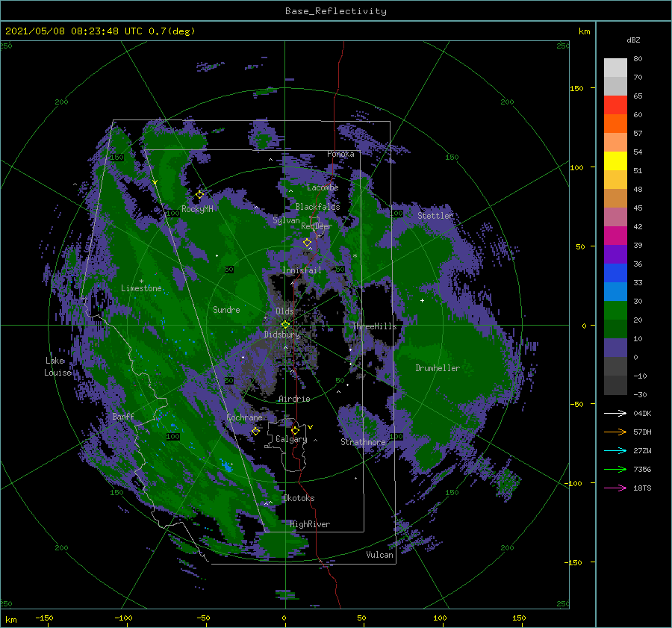Click the Vulcan label
The height and width of the screenshot is (628, 672).
[379, 555]
